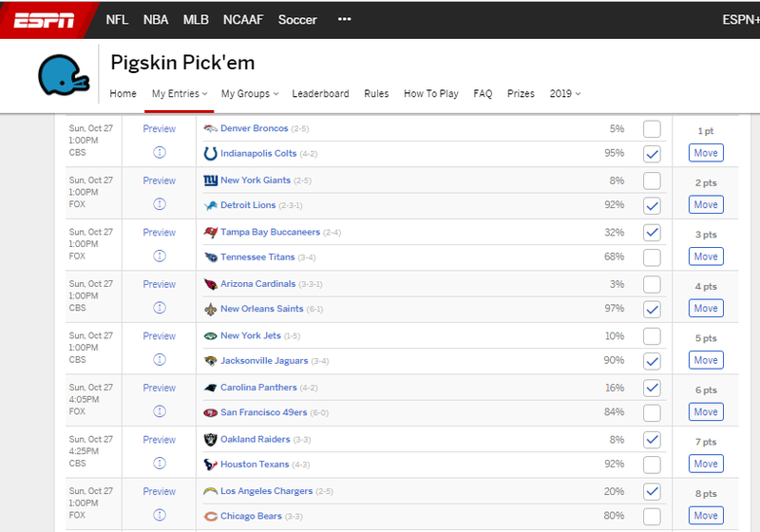Open the Leaderboard tab
760x532 pixels.
click(x=320, y=93)
